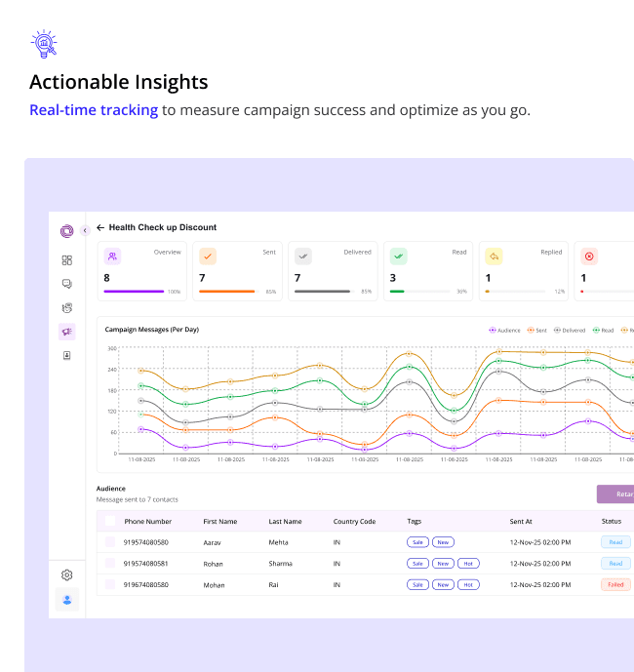Click the Overview purple progress bar
The width and height of the screenshot is (634, 672).
134,292
